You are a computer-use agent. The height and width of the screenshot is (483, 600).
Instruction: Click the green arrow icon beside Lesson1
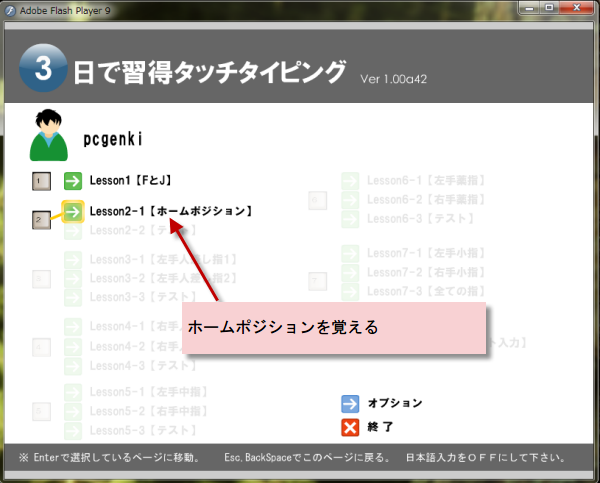pos(73,181)
